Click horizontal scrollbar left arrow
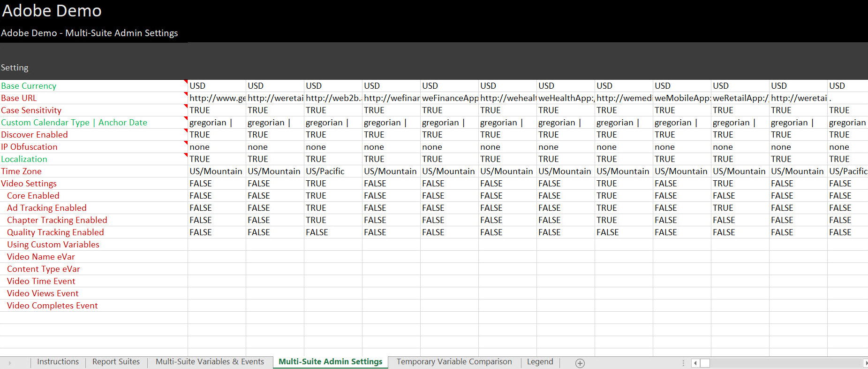The width and height of the screenshot is (868, 369). (x=695, y=363)
